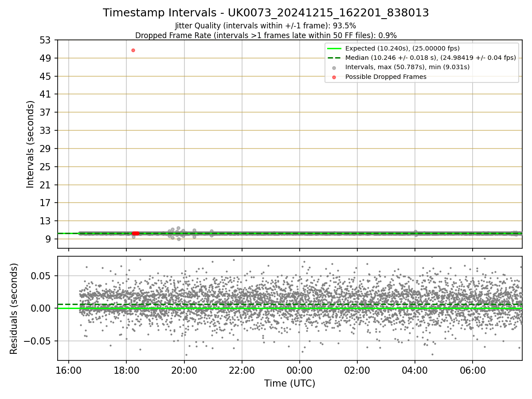Click the red dot legend marker for Dropped Frames
The height and width of the screenshot is (399, 532).
tap(334, 77)
